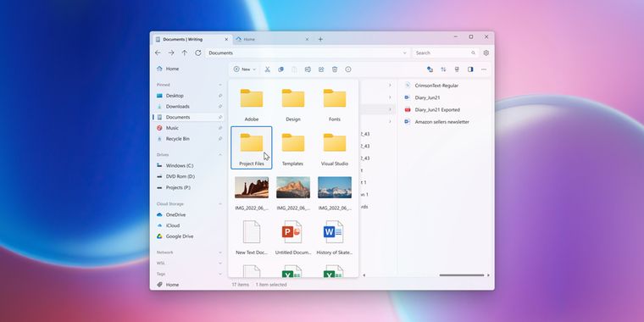Screen dimensions: 644x322
Task: Select Diary_Jun21 Exported in the list
Action: [444, 109]
